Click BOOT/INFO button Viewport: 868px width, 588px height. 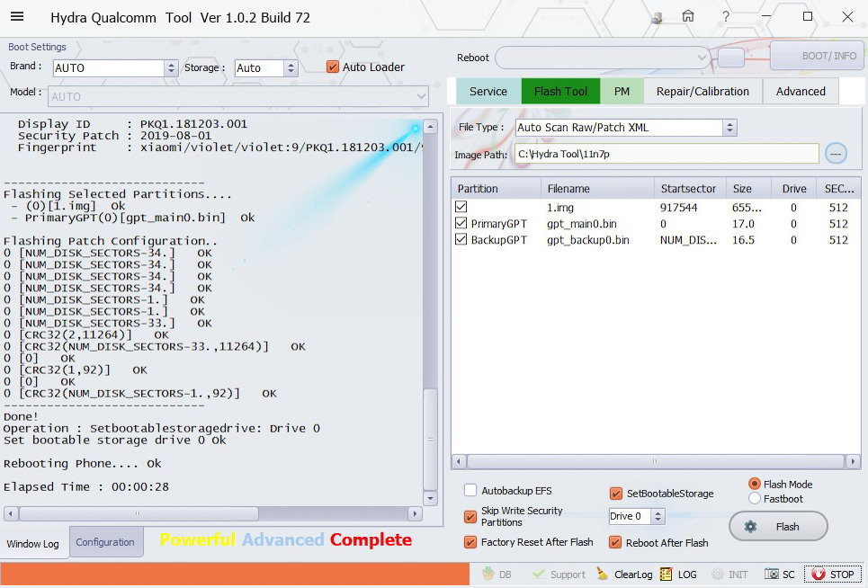coord(817,56)
